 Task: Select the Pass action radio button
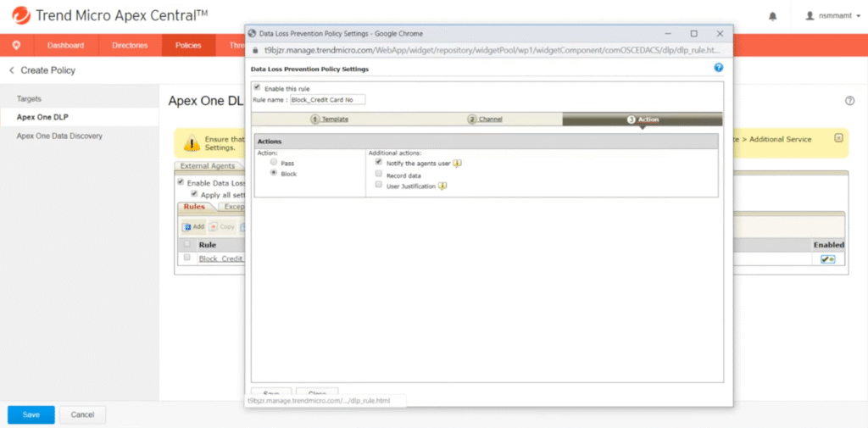273,161
